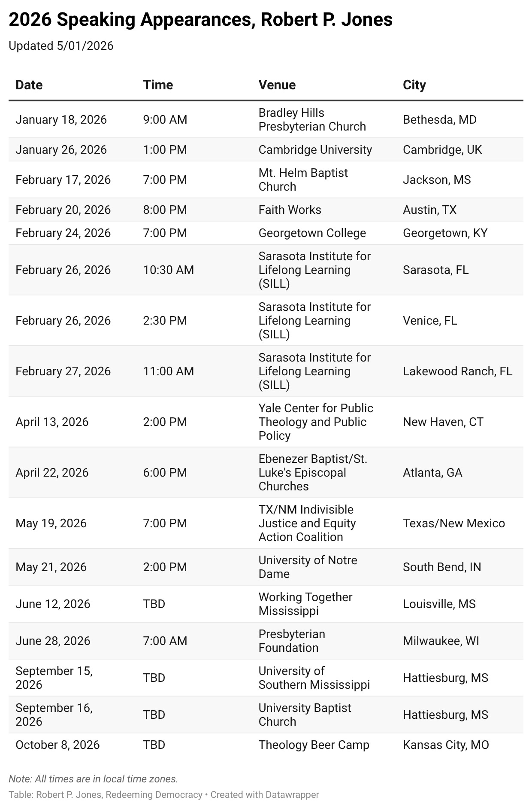Click the Time column header
Image resolution: width=532 pixels, height=809 pixels.
click(x=158, y=85)
